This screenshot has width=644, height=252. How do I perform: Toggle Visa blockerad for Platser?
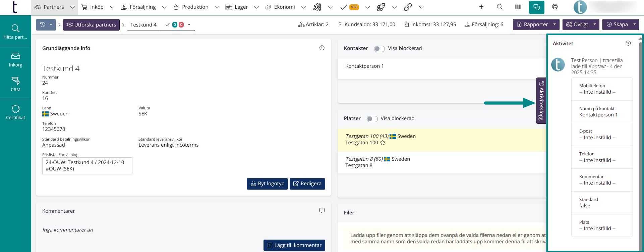click(372, 119)
